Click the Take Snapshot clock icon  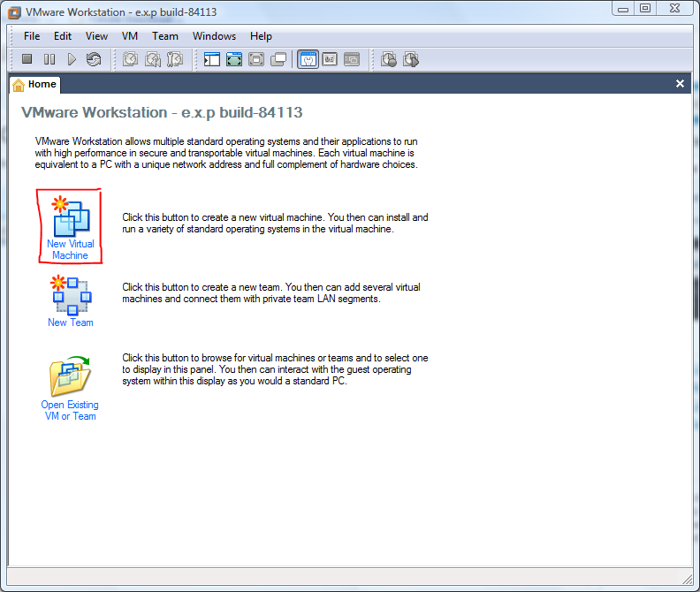pos(130,59)
